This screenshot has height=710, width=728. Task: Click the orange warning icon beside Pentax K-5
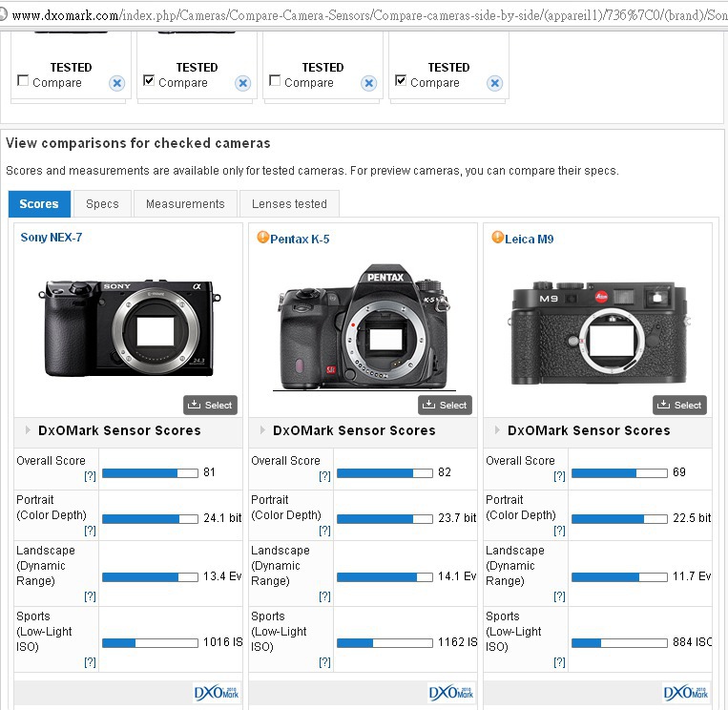pyautogui.click(x=263, y=238)
